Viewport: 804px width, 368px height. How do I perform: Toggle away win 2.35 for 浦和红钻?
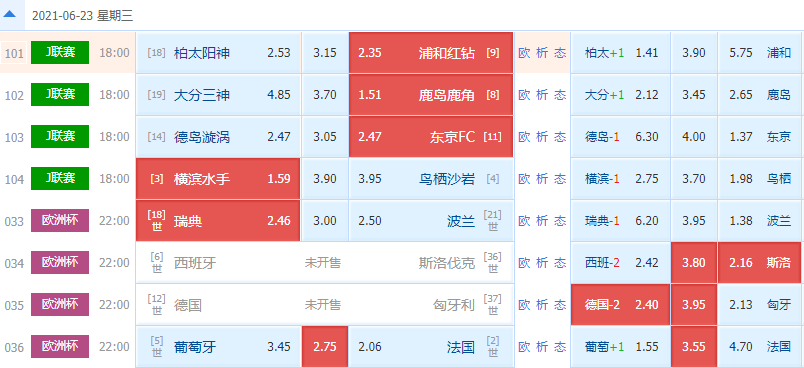point(431,53)
